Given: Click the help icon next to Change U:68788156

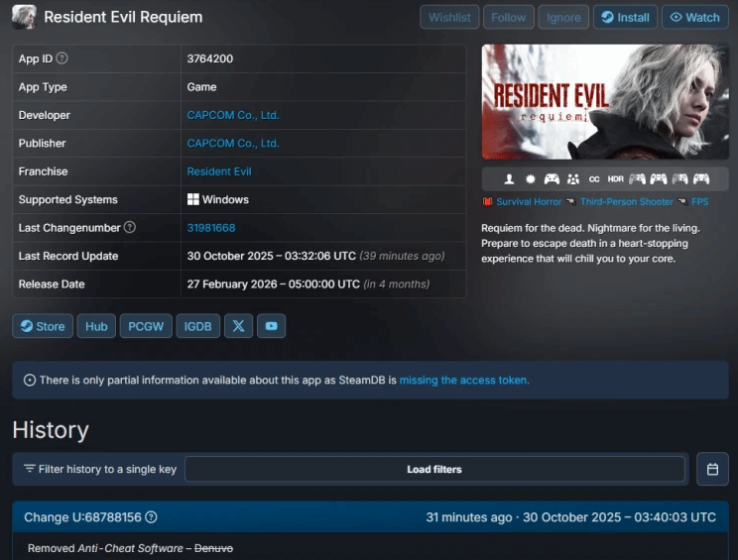Looking at the screenshot, I should tap(151, 517).
